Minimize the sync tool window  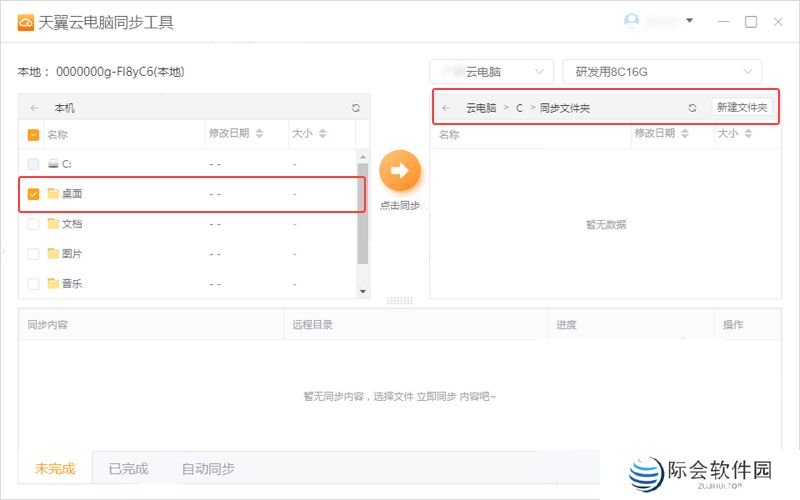(723, 22)
